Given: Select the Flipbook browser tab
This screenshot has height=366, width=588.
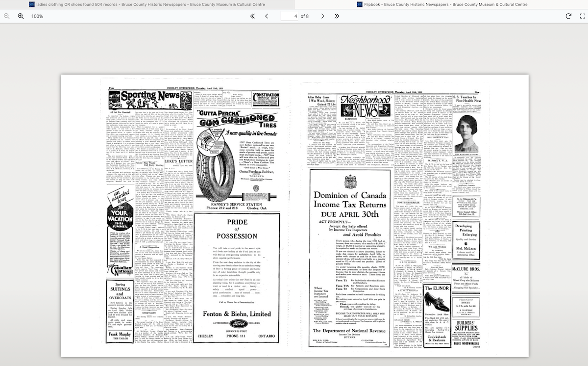Looking at the screenshot, I should click(441, 4).
